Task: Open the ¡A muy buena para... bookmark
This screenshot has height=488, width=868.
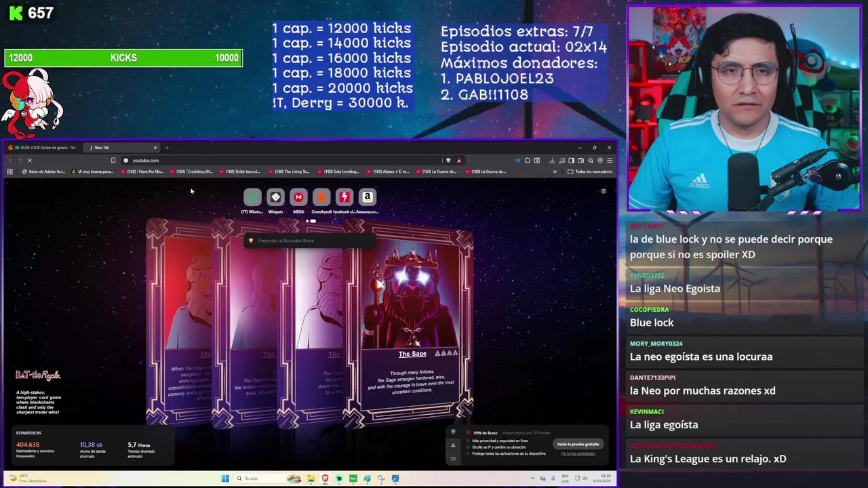Action: click(94, 171)
